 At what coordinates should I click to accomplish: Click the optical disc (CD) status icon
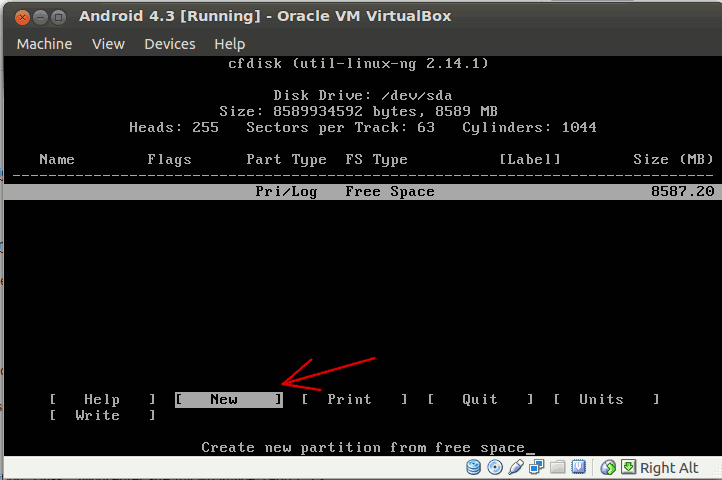click(x=496, y=468)
